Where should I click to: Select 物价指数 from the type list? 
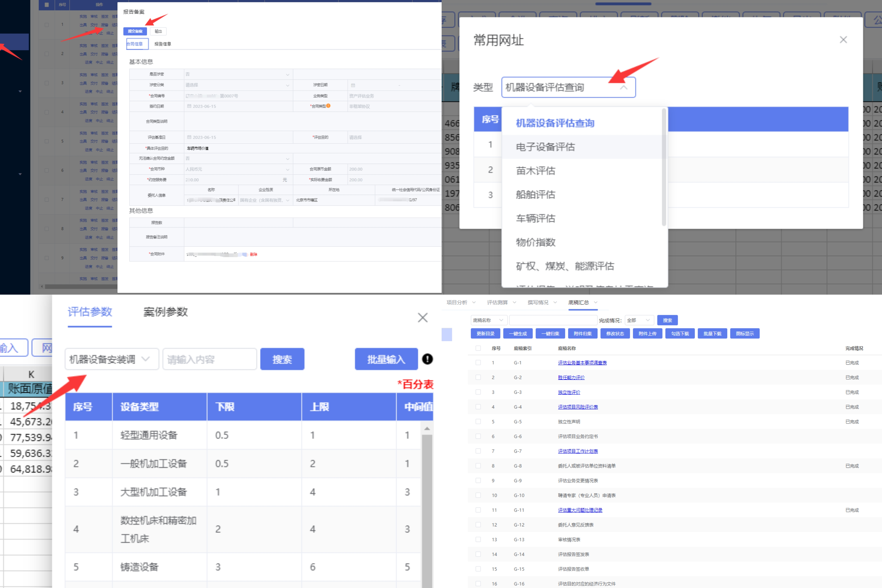click(x=582, y=242)
